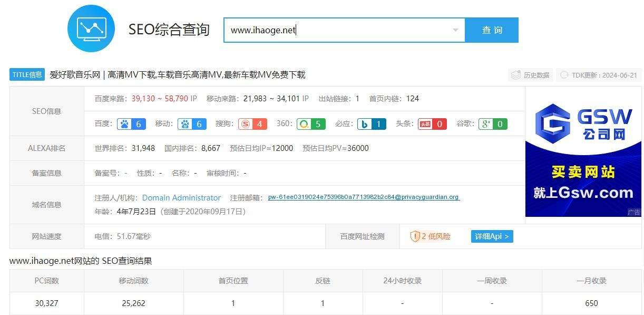
Task: Click the 详细Api button
Action: 492,236
